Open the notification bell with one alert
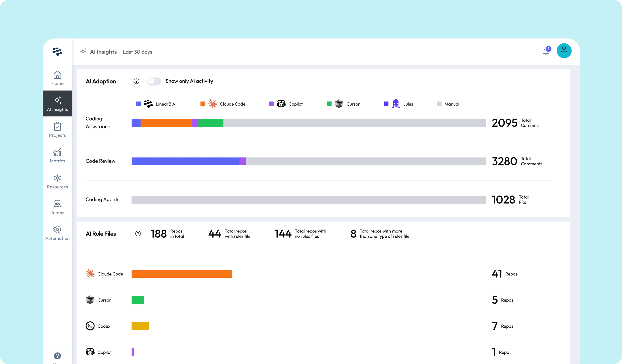 545,52
